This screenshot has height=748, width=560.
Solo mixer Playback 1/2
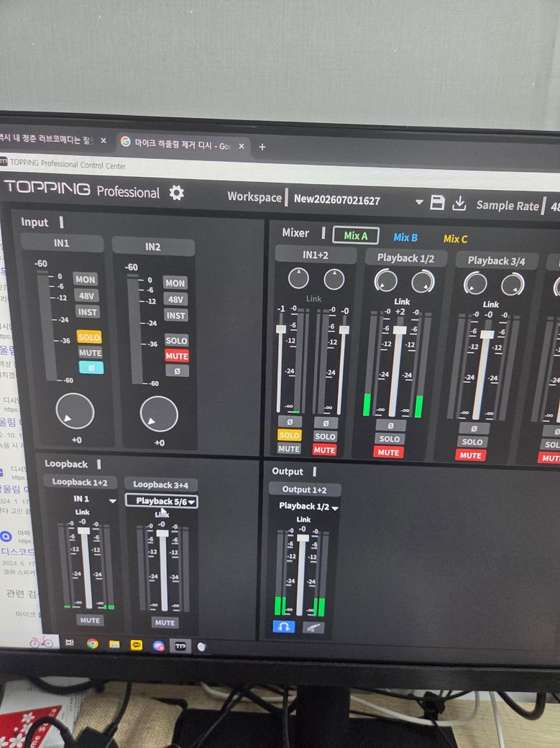[x=389, y=439]
